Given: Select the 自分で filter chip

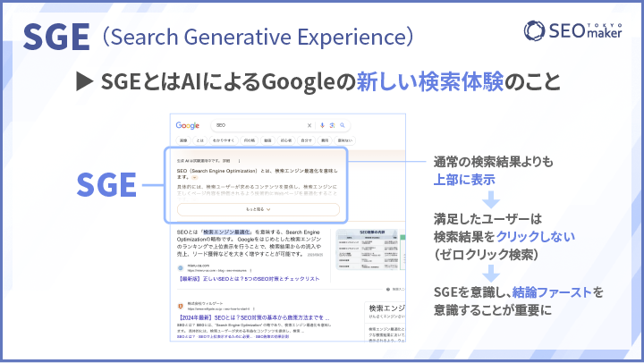Looking at the screenshot, I should pyautogui.click(x=306, y=140).
